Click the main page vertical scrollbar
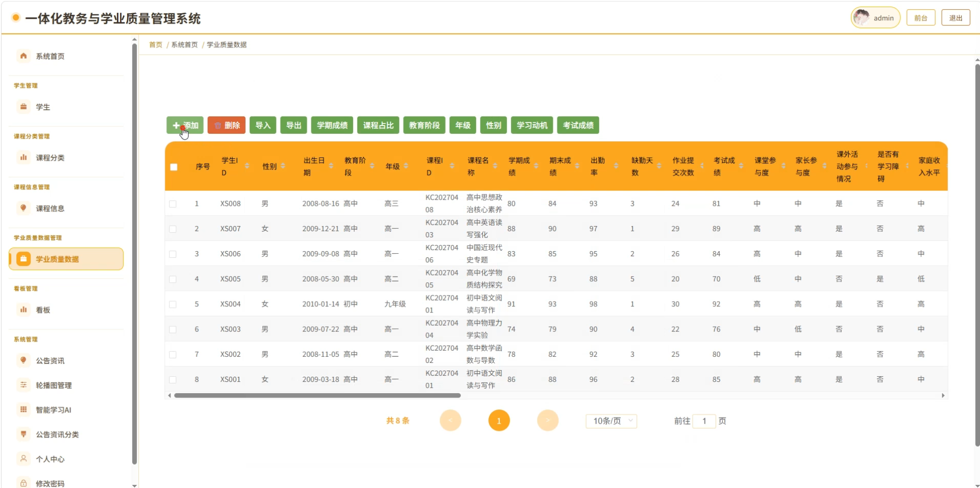This screenshot has width=980, height=488. tap(977, 255)
